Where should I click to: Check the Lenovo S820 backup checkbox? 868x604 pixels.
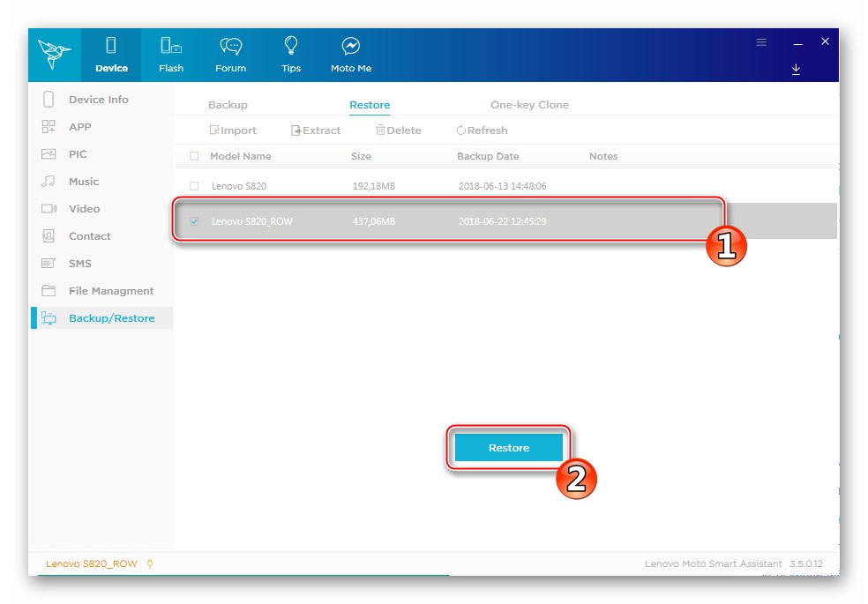pyautogui.click(x=194, y=186)
